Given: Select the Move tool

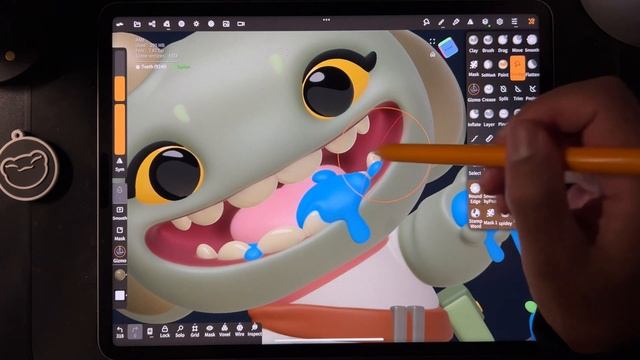Looking at the screenshot, I should point(517,43).
